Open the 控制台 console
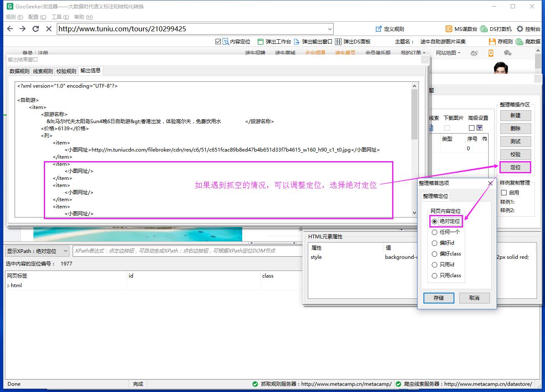The width and height of the screenshot is (545, 392). [528, 29]
